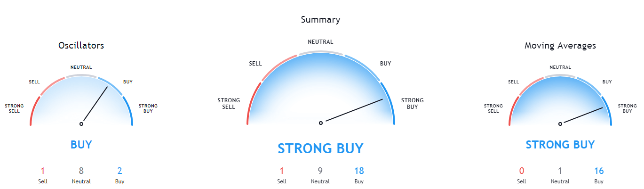Click the Summary gauge needle pivot
The height and width of the screenshot is (189, 644).
321,123
